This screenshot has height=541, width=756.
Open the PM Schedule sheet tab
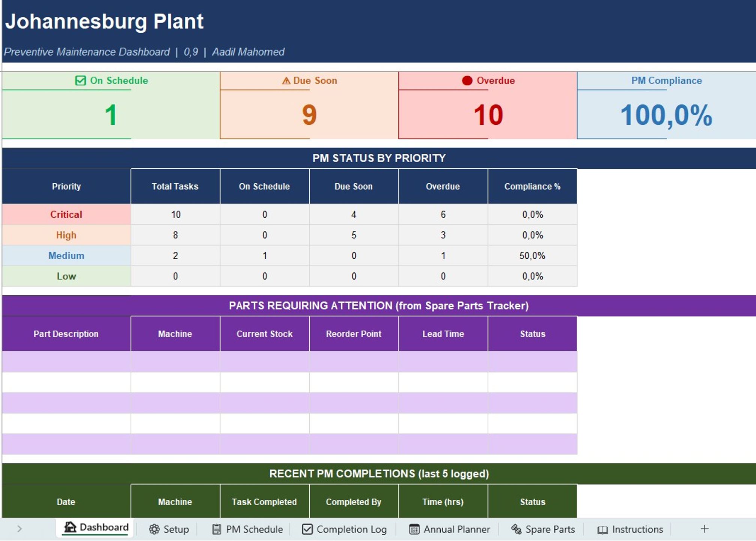(x=247, y=529)
